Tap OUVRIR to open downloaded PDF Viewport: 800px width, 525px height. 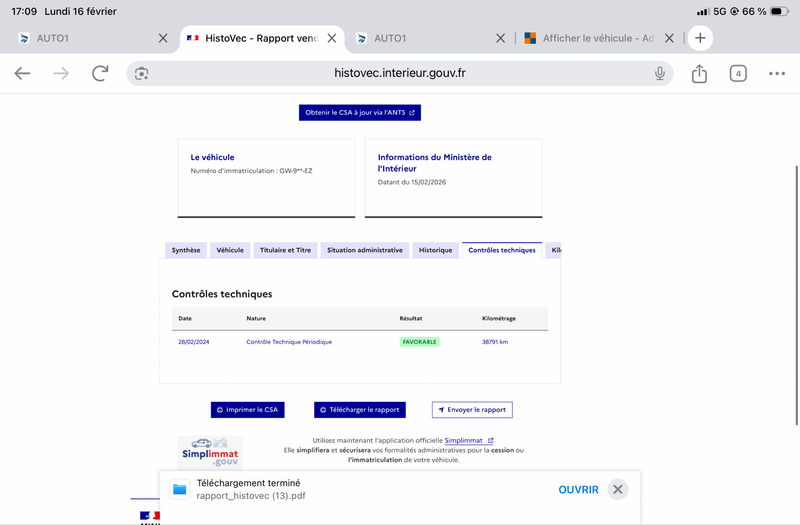pos(578,489)
